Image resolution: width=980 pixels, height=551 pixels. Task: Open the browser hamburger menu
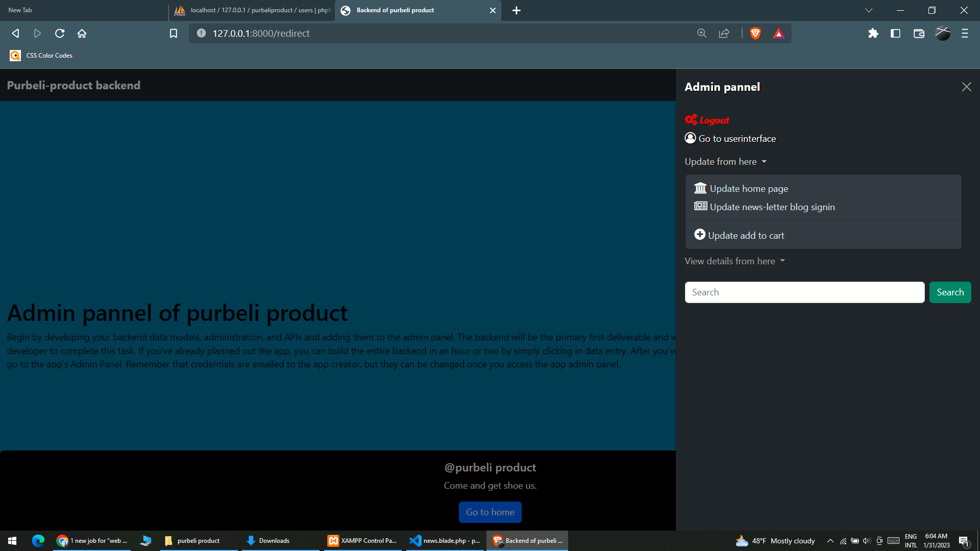pyautogui.click(x=964, y=33)
